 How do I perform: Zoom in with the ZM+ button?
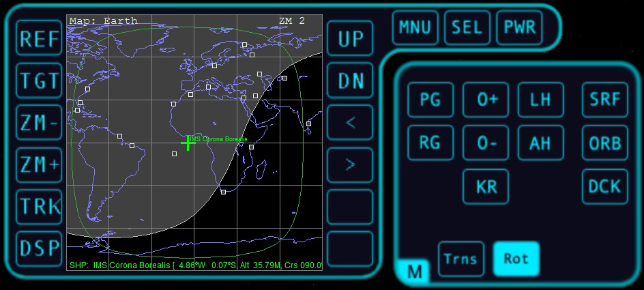point(39,164)
